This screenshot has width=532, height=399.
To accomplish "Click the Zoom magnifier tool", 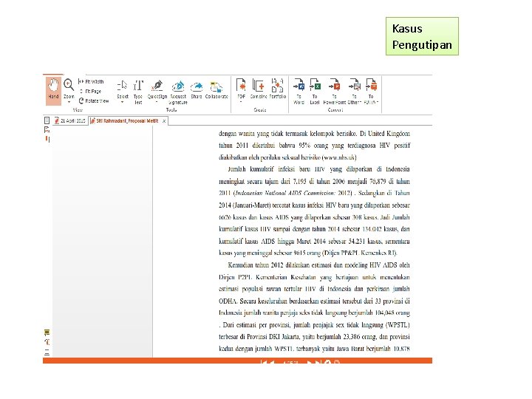I will point(69,86).
